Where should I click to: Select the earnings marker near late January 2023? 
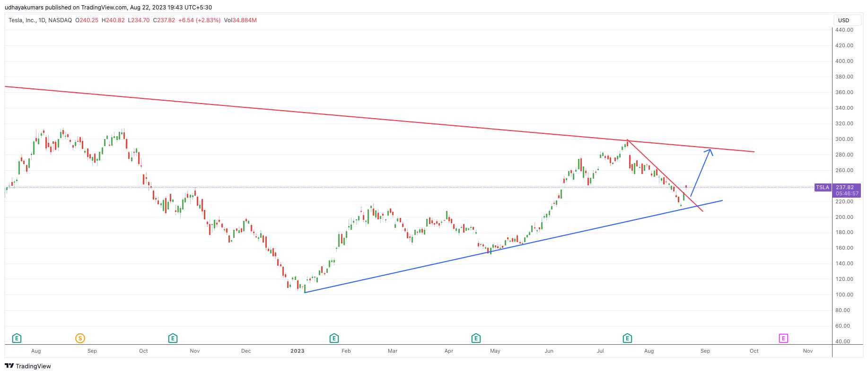click(334, 338)
